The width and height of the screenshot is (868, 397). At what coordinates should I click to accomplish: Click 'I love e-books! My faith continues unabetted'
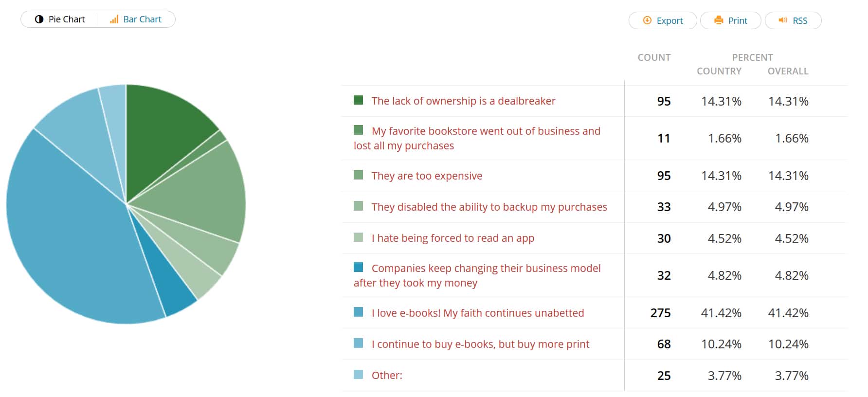pyautogui.click(x=478, y=313)
